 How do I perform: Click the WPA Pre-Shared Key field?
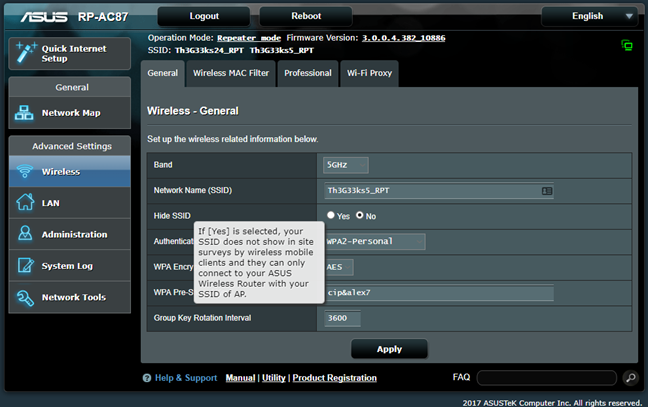[x=439, y=293]
